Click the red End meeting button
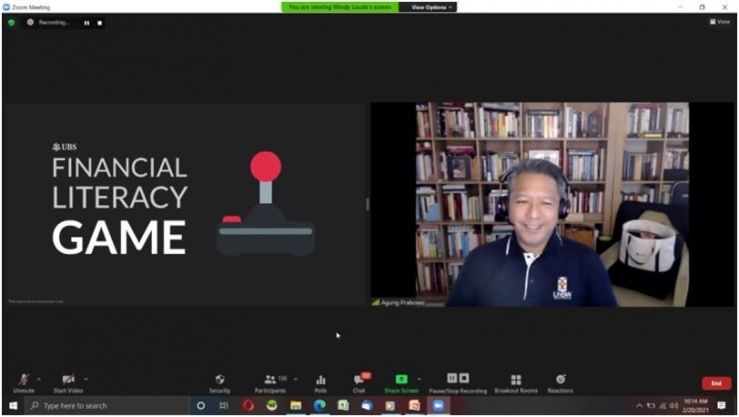This screenshot has height=417, width=739. click(716, 383)
